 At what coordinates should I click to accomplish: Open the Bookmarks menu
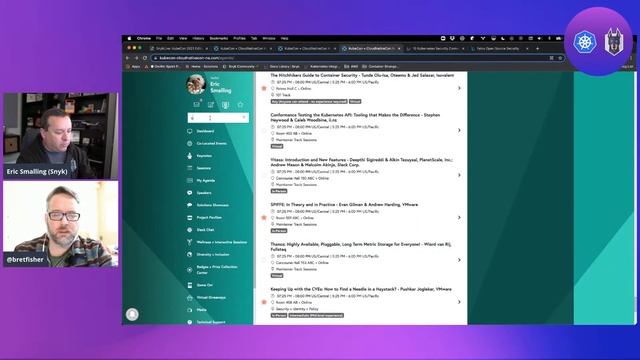[x=219, y=38]
